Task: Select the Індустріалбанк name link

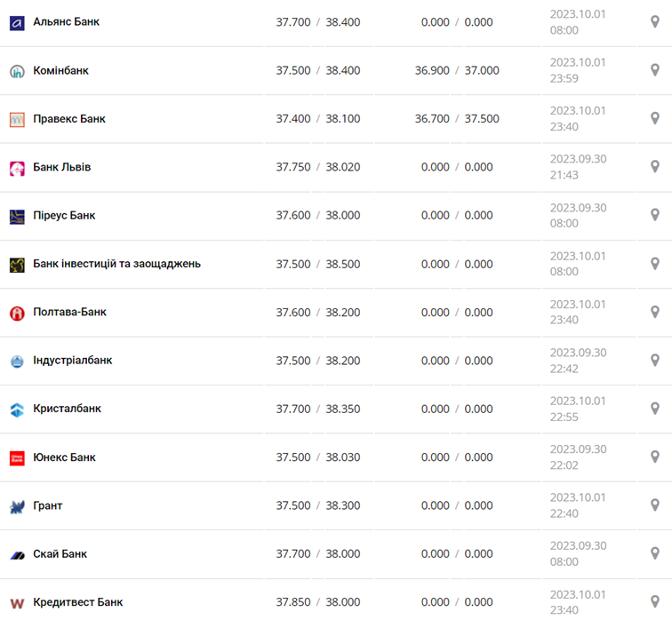Action: point(73,361)
